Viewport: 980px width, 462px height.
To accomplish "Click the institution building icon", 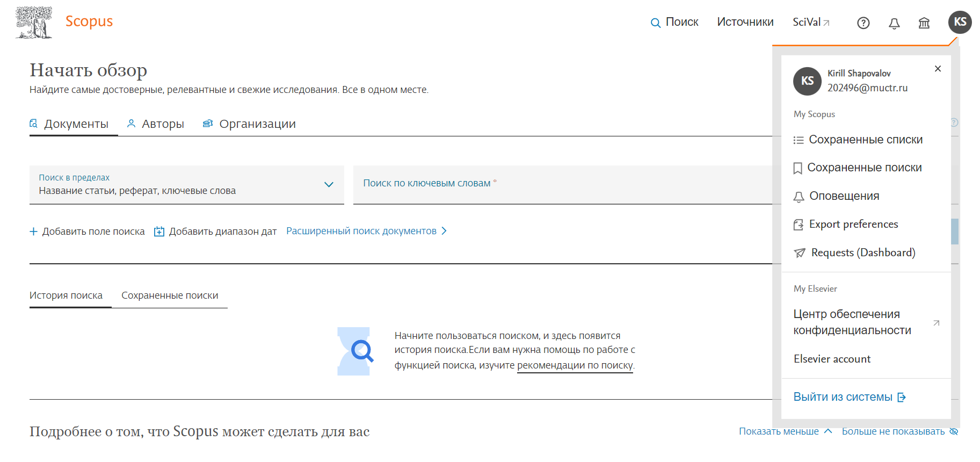I will click(x=924, y=23).
